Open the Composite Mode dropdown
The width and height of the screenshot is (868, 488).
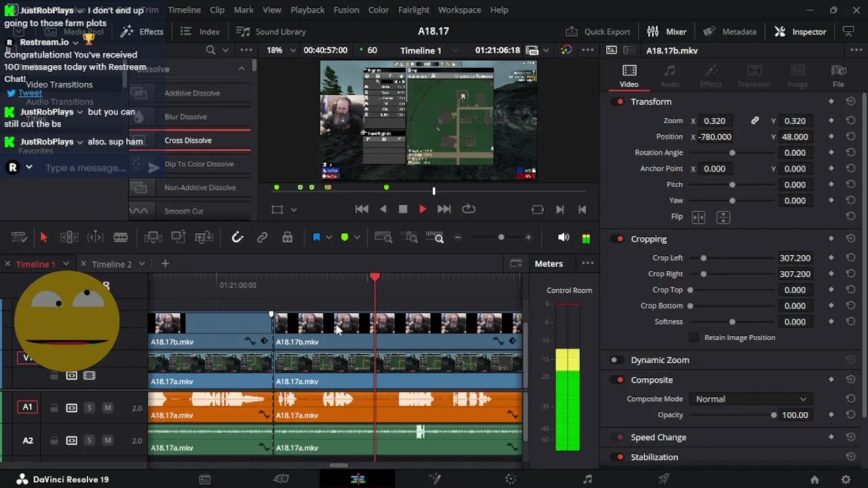[751, 399]
